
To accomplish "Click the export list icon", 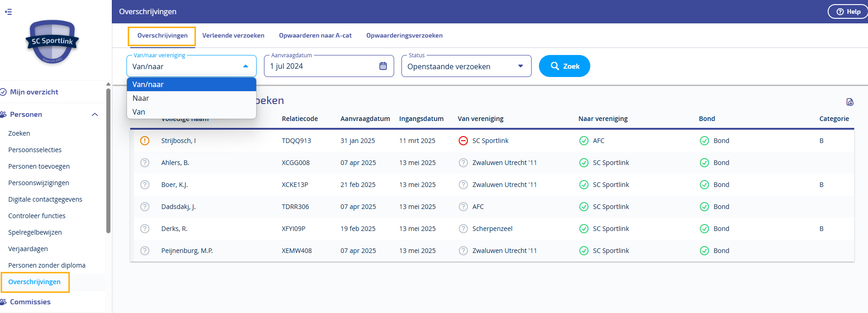I will click(850, 102).
